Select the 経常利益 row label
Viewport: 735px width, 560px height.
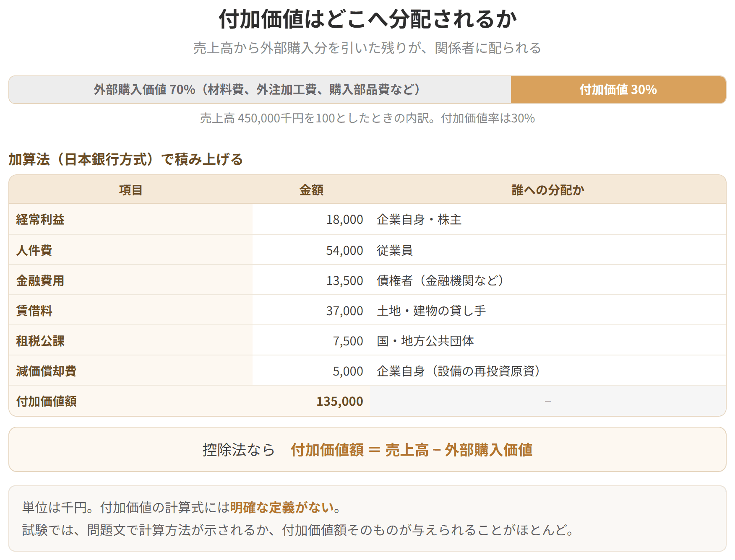40,219
